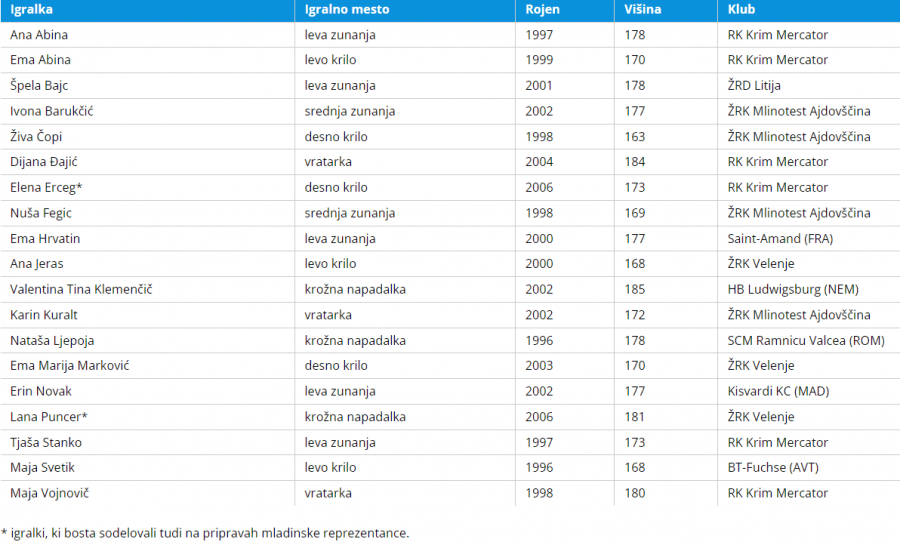Click the footnote about mladinske reprezentance
This screenshot has width=900, height=548.
205,533
